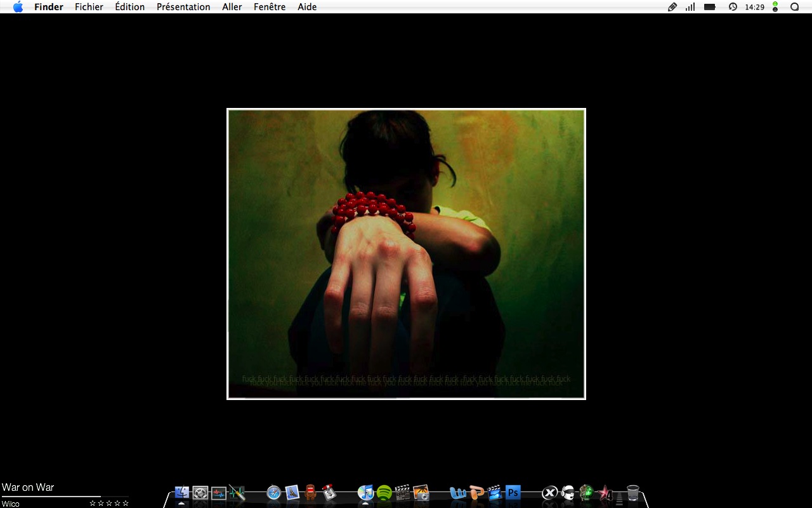Screen dimensions: 812x508
Task: Open the green creature app icon
Action: coord(586,493)
